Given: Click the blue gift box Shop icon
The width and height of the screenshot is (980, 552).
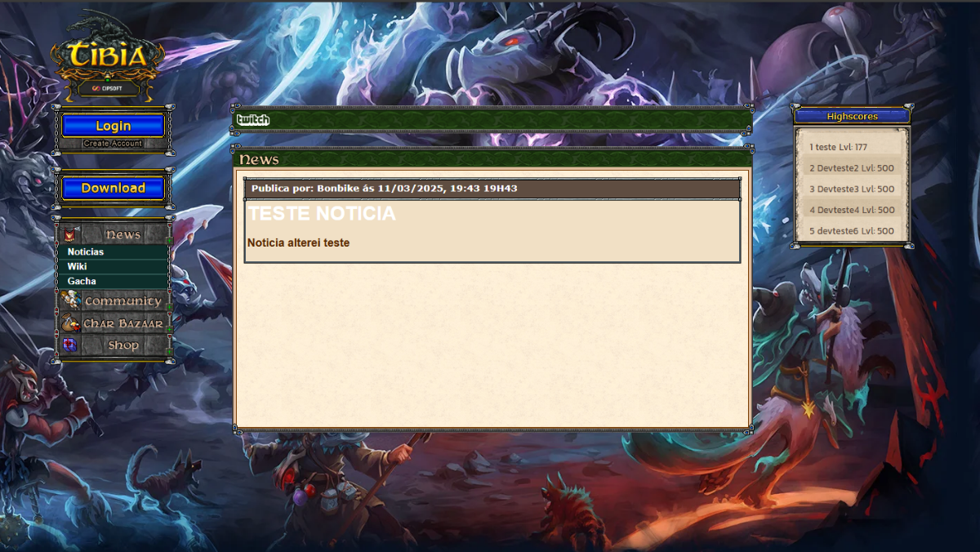Looking at the screenshot, I should (70, 345).
